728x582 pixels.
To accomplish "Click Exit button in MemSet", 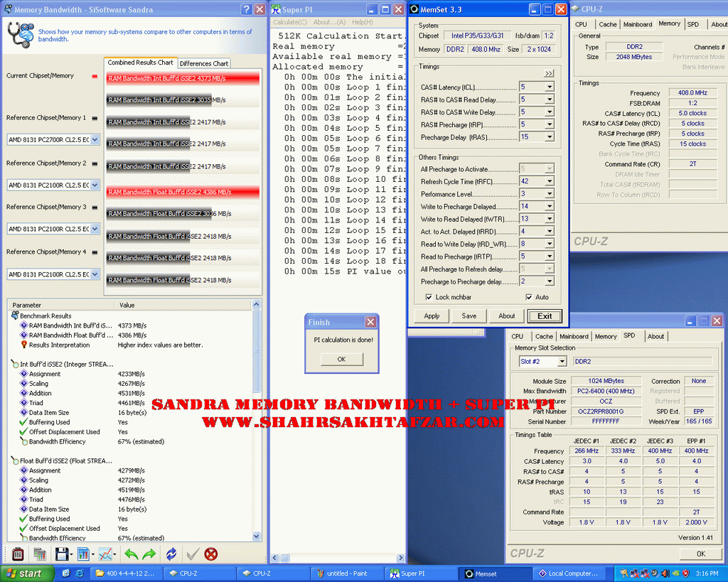I will 545,316.
